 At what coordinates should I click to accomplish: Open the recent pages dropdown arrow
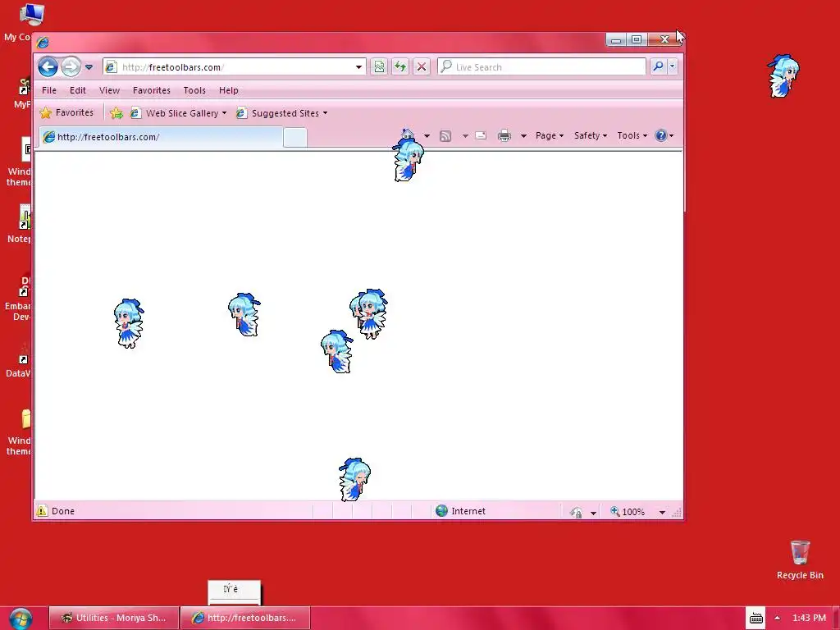click(89, 67)
